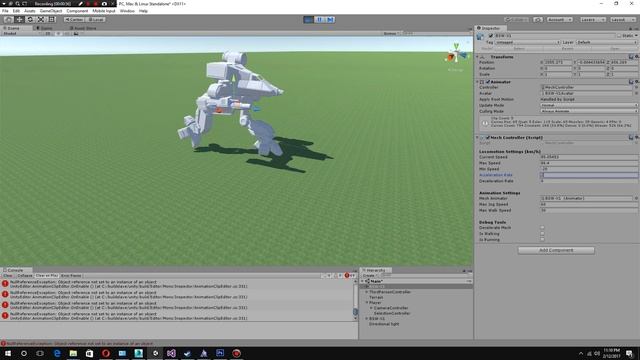The height and width of the screenshot is (360, 640).
Task: Select the Move tool in the toolbar
Action: [x=19, y=20]
